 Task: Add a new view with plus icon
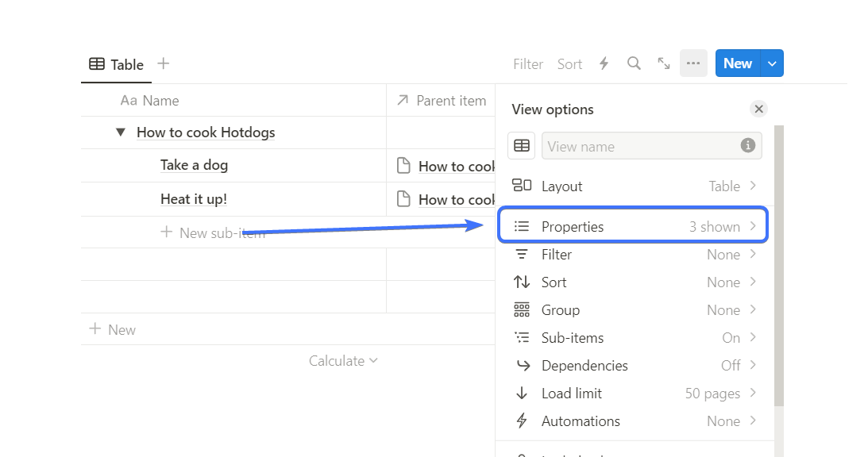click(164, 63)
